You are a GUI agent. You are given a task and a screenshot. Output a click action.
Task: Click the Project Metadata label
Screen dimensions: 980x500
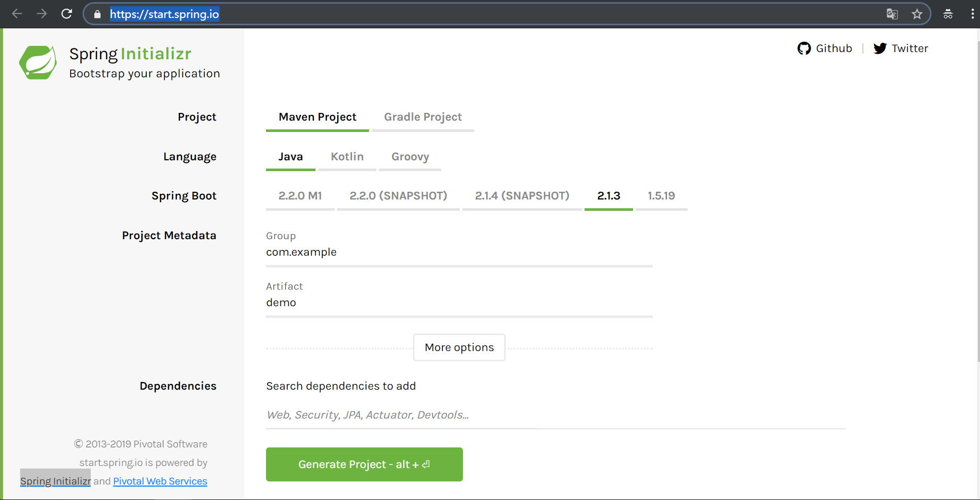pos(169,236)
